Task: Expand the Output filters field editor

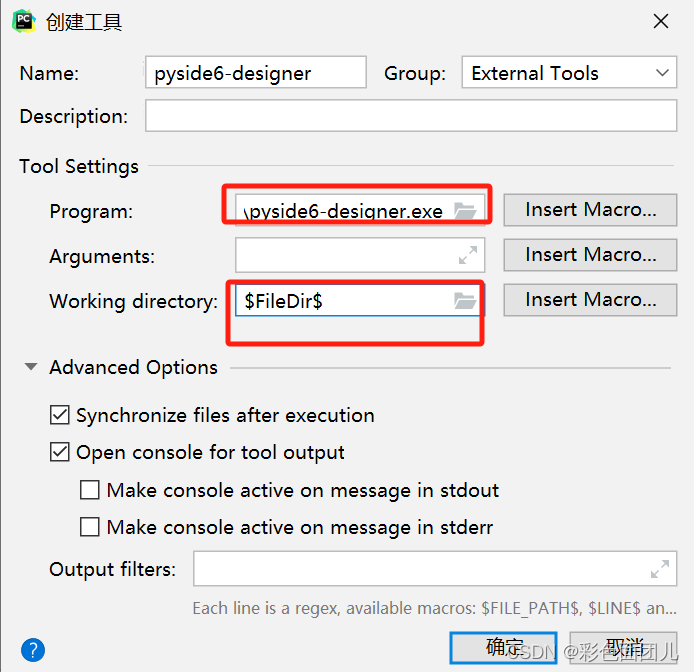Action: pyautogui.click(x=660, y=569)
